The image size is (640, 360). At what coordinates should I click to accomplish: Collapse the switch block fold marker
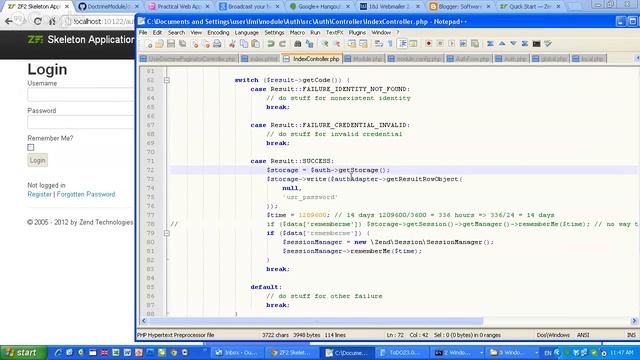tap(167, 80)
